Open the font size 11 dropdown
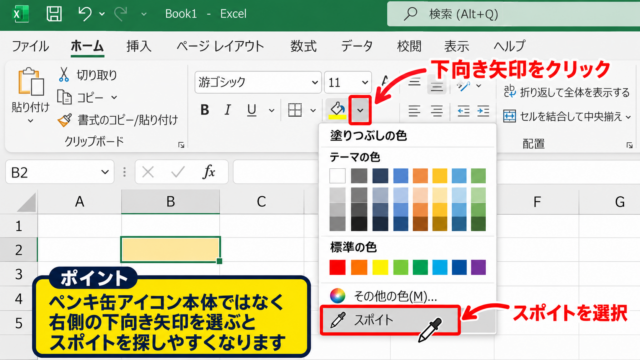 364,82
